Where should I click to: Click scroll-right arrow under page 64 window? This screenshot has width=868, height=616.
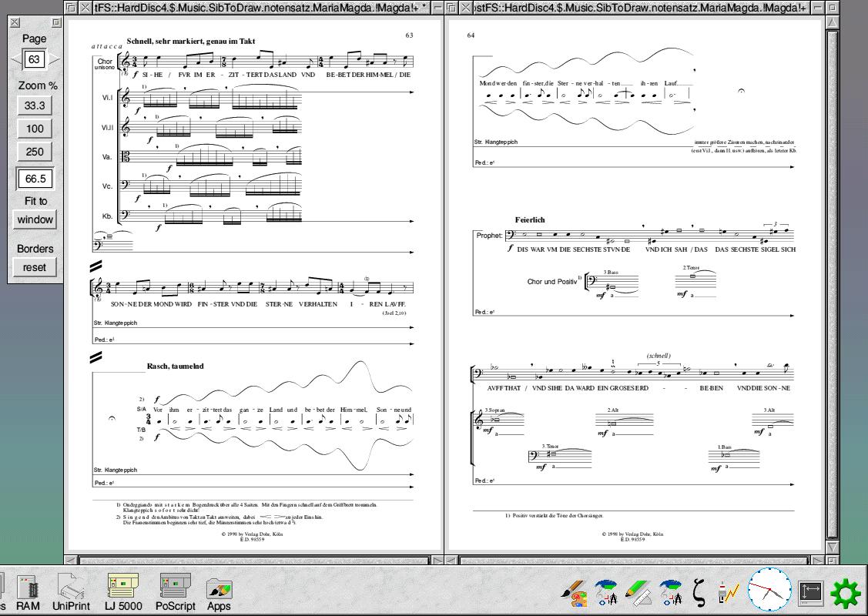click(x=819, y=561)
